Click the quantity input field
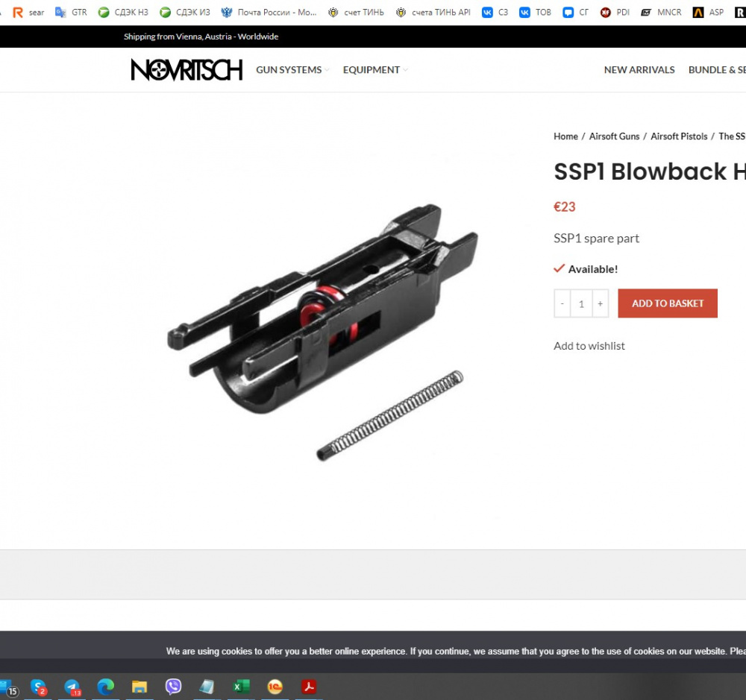This screenshot has height=700, width=746. pyautogui.click(x=581, y=304)
